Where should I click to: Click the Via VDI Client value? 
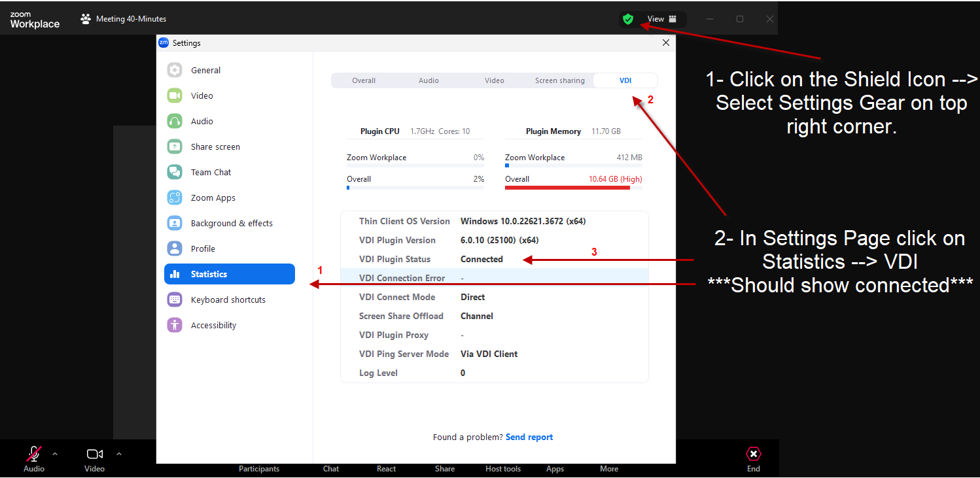(x=489, y=354)
